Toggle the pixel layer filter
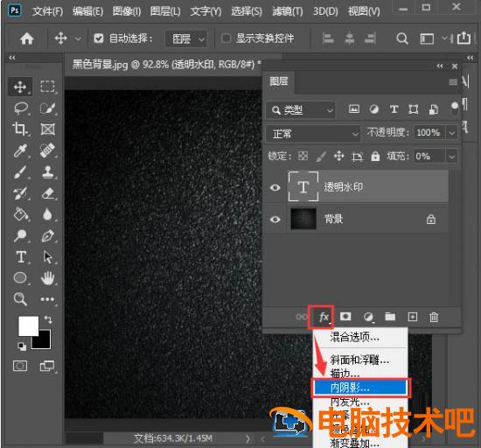This screenshot has height=448, width=481. tap(354, 108)
